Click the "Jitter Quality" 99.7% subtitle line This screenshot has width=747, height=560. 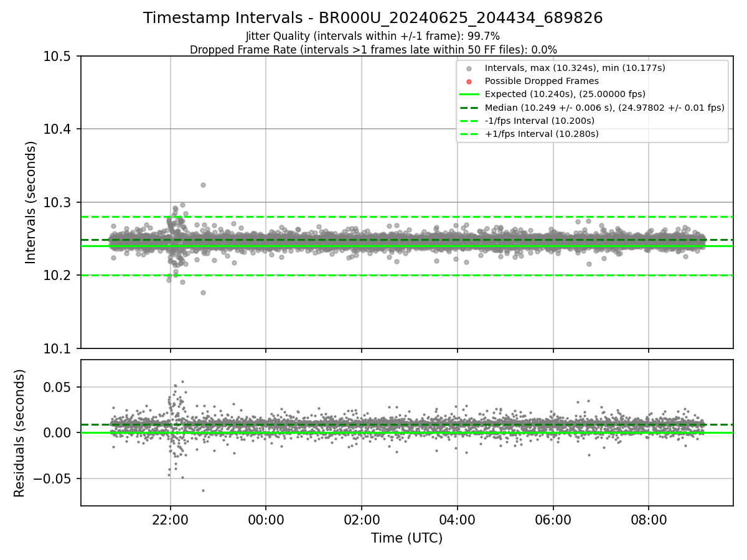pyautogui.click(x=373, y=37)
